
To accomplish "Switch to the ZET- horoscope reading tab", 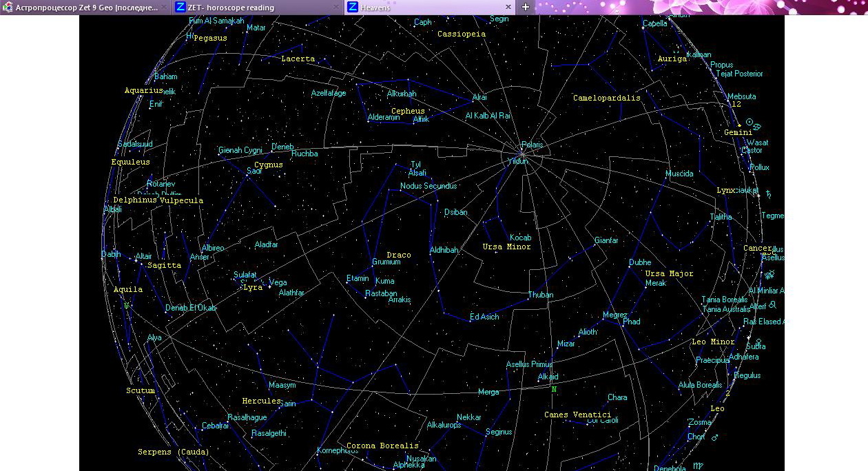I will [x=231, y=8].
